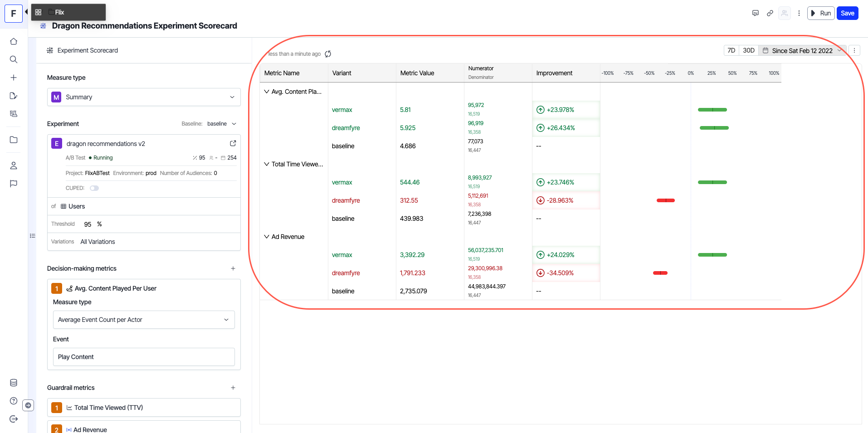The width and height of the screenshot is (868, 433).
Task: Open the Measure type Summary dropdown
Action: click(144, 97)
